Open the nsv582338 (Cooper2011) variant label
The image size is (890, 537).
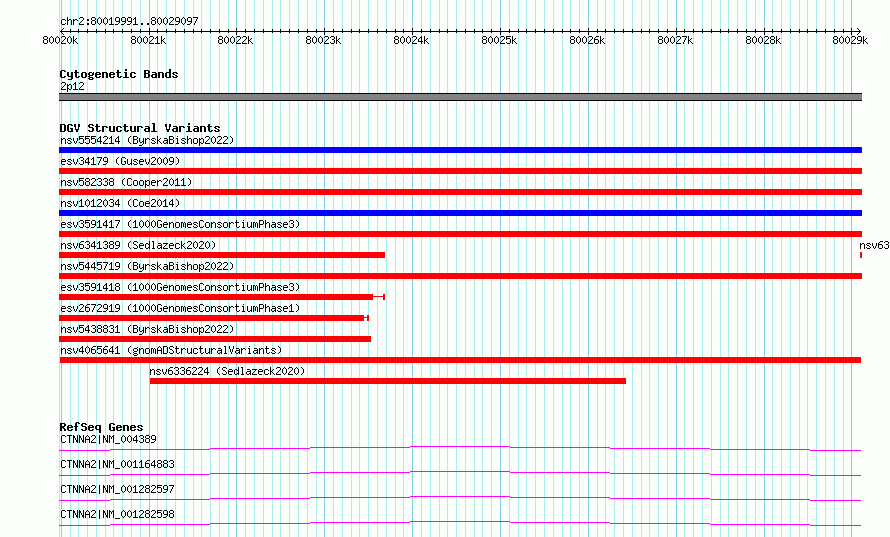[x=126, y=182]
